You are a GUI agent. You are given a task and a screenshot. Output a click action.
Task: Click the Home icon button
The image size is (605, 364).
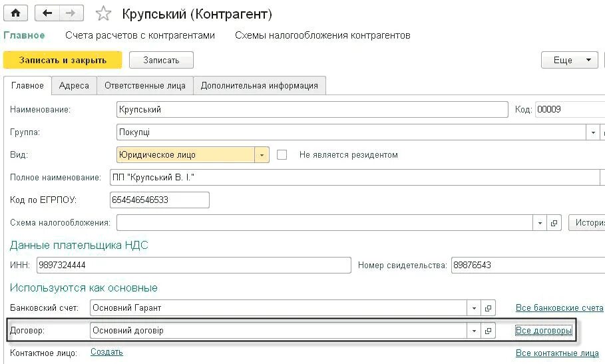tap(15, 13)
